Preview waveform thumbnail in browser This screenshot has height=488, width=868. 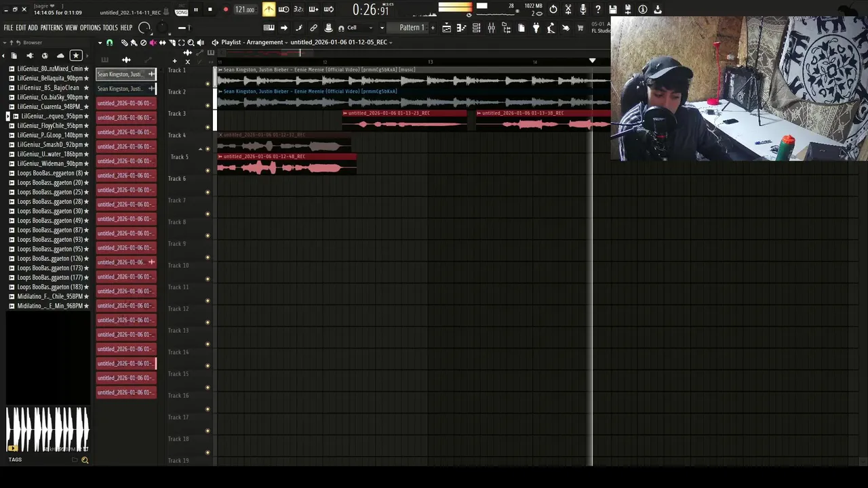tap(47, 430)
